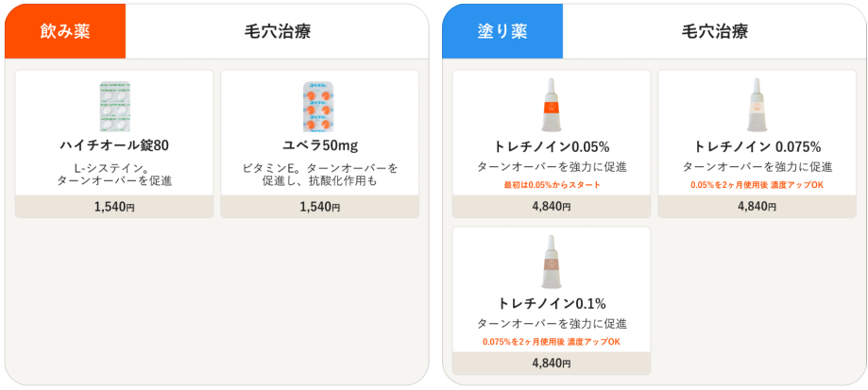Select the トレチノイン0.1% tube image
This screenshot has width=868, height=390.
552,263
